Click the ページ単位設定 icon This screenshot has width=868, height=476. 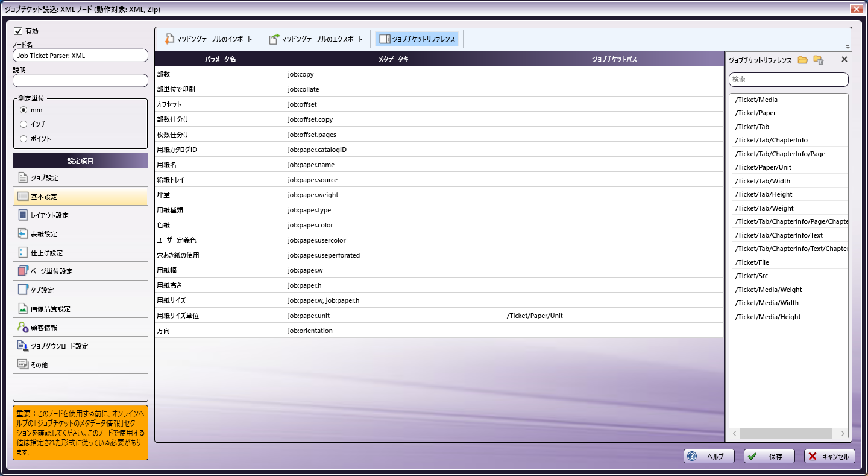click(23, 271)
